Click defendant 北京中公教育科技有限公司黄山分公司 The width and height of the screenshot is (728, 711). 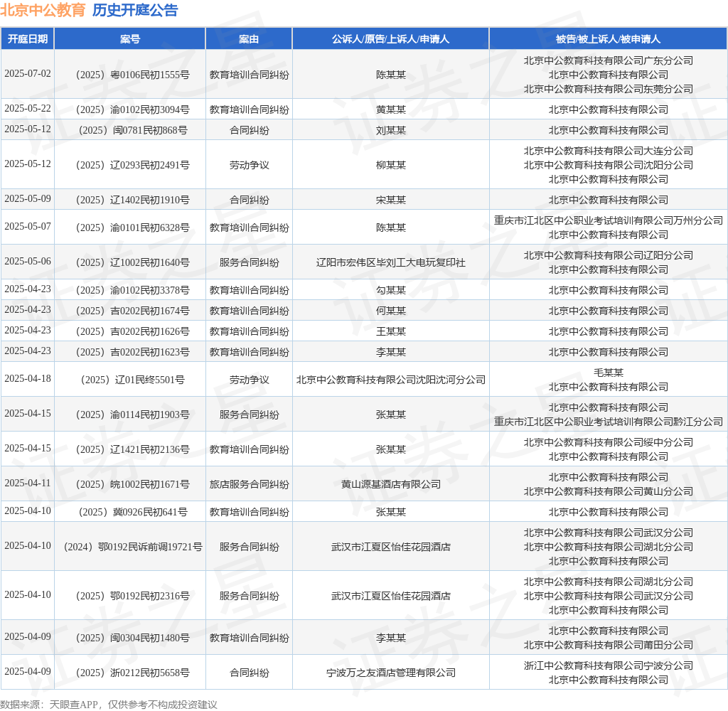point(609,491)
